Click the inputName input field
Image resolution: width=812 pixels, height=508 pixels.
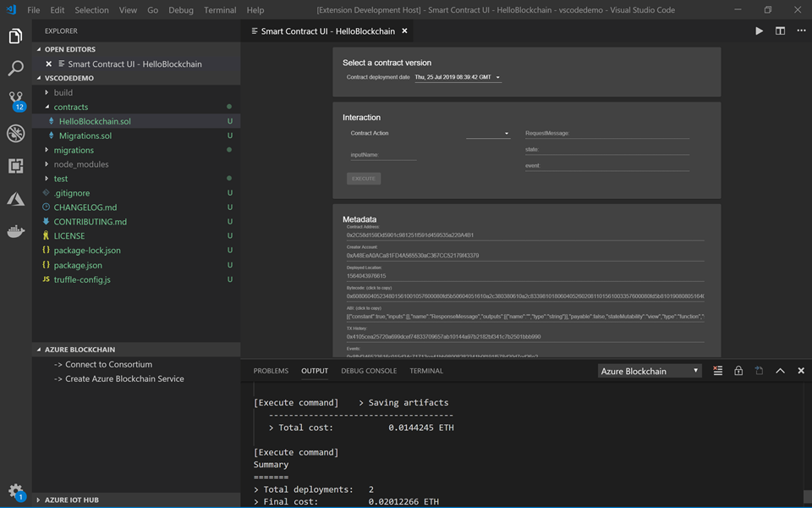[382, 153]
